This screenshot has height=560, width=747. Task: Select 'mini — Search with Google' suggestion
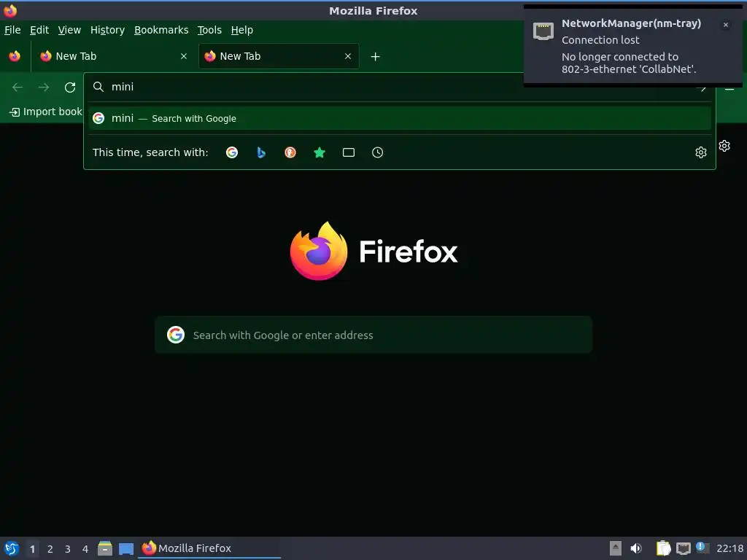coord(399,118)
